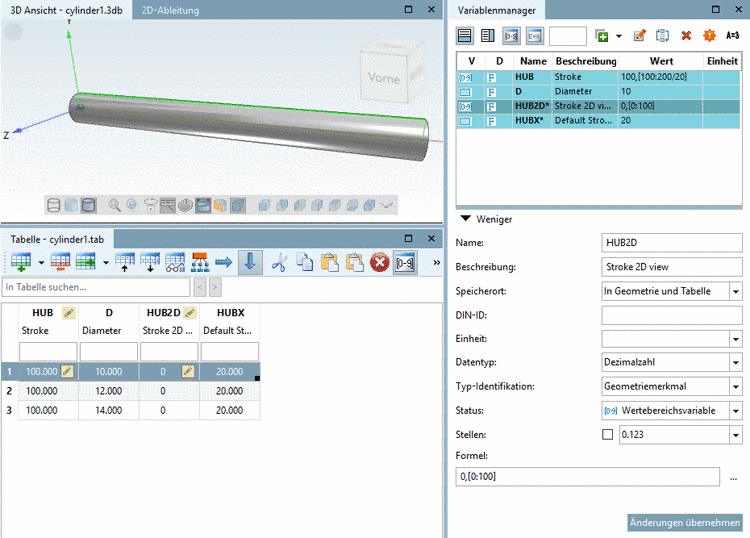The height and width of the screenshot is (538, 750).
Task: Collapse the Weniger section
Action: click(x=465, y=219)
